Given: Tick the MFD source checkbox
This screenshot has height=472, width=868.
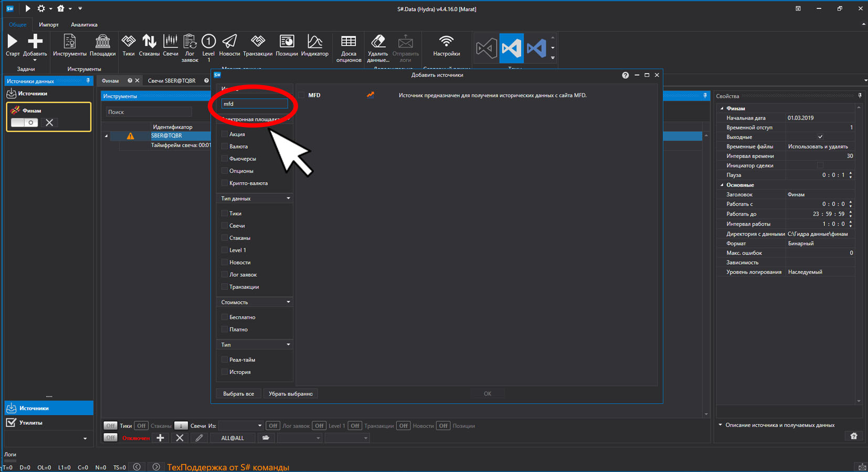Looking at the screenshot, I should [301, 95].
